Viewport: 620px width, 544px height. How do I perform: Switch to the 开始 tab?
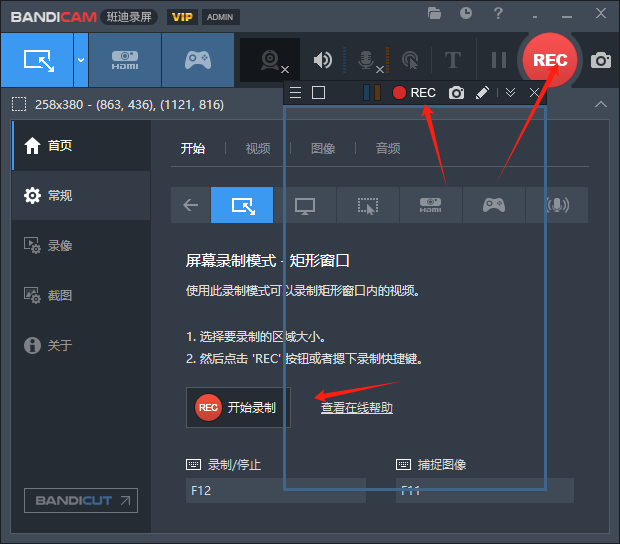[193, 149]
